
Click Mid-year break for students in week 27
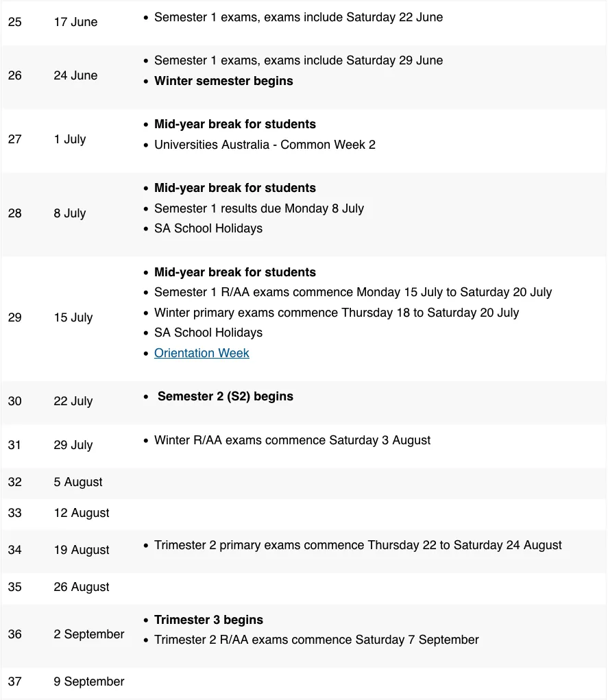[235, 124]
